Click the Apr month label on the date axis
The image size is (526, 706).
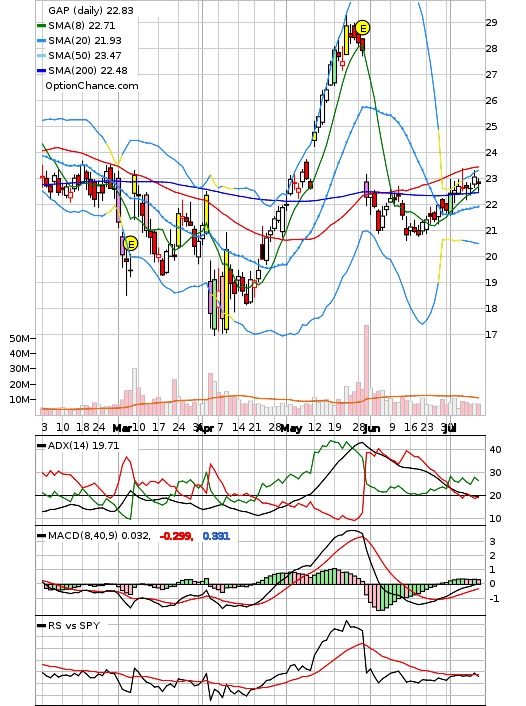coord(205,428)
